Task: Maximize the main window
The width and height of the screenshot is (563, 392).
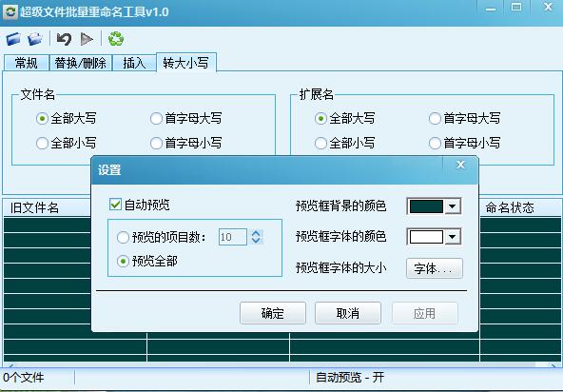Action: pyautogui.click(x=516, y=8)
